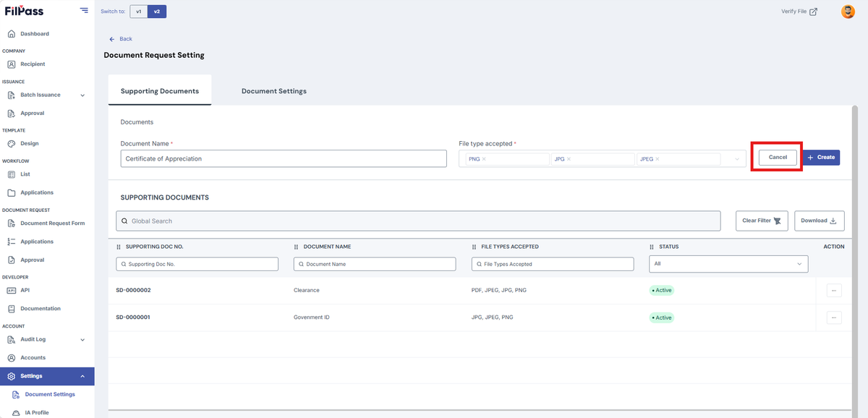
Task: Click the Govenment ID document name
Action: (312, 317)
